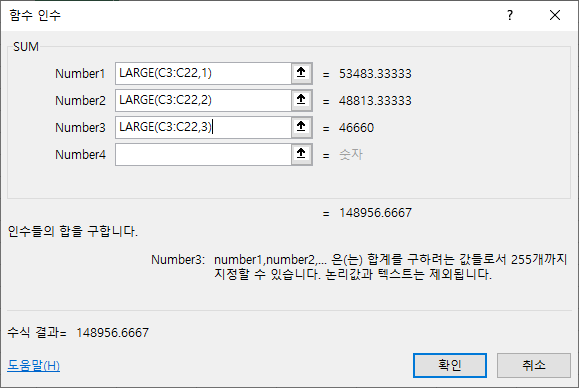The width and height of the screenshot is (579, 388).
Task: Cancel with the 취소 button
Action: point(534,365)
